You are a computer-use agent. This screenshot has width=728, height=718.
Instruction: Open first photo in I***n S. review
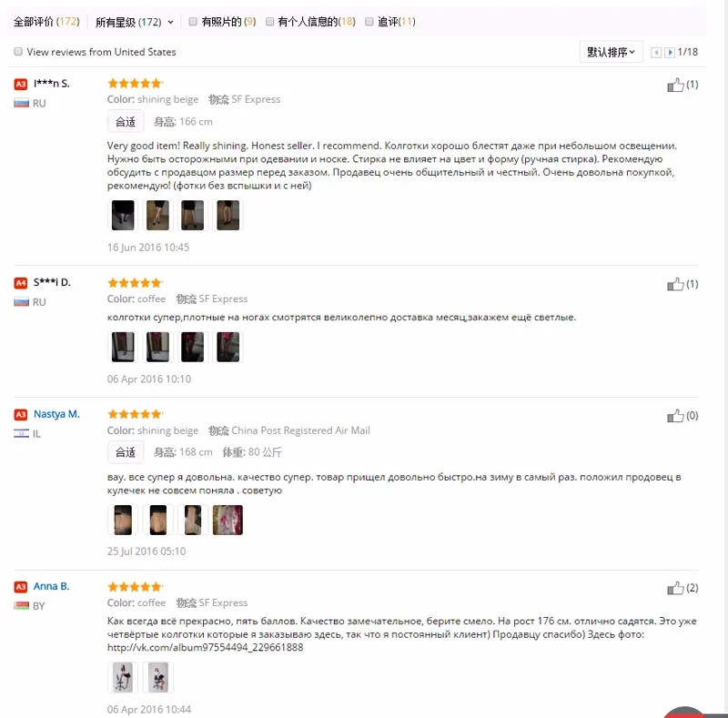123,215
